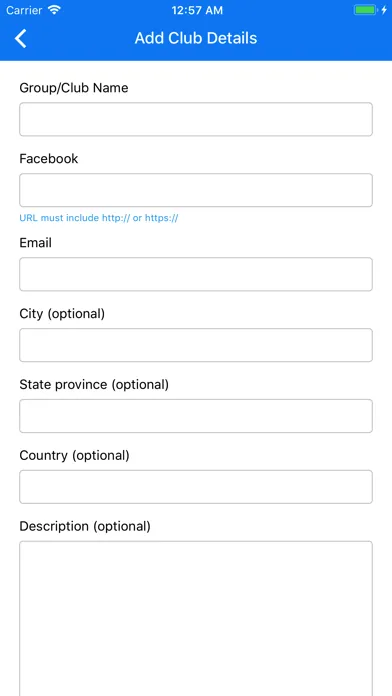Go back using the header arrow
This screenshot has width=392, height=696.
click(x=21, y=38)
